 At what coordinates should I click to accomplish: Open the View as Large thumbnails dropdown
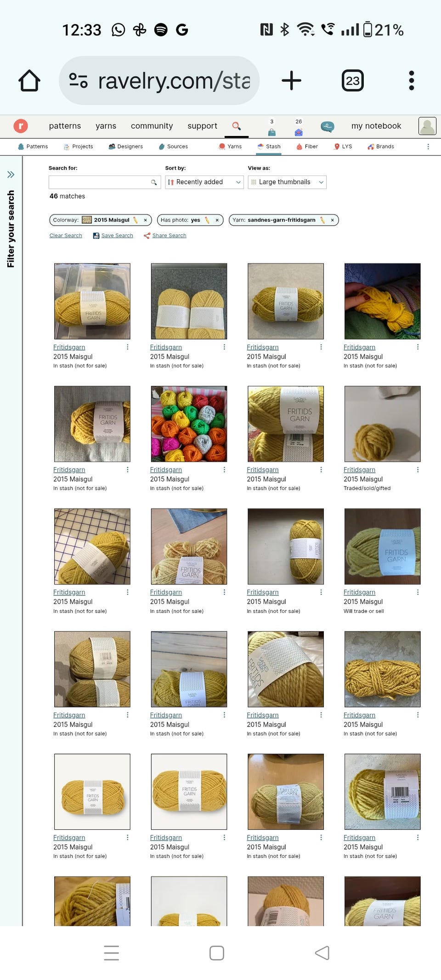[x=287, y=182]
